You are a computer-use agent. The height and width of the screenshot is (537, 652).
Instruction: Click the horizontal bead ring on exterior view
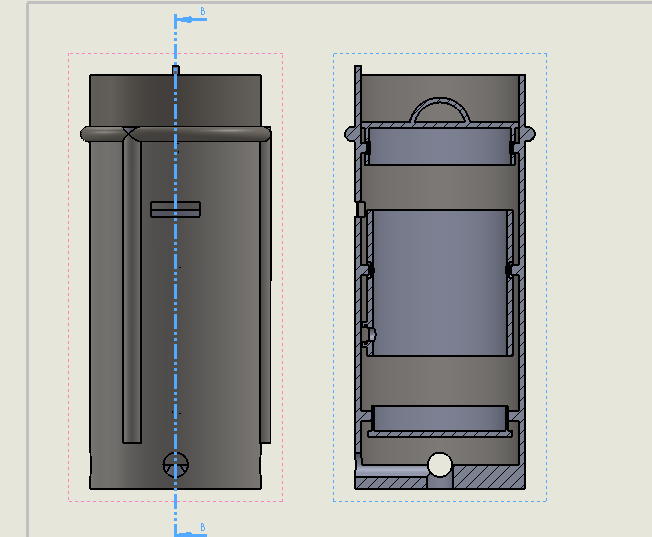(175, 134)
